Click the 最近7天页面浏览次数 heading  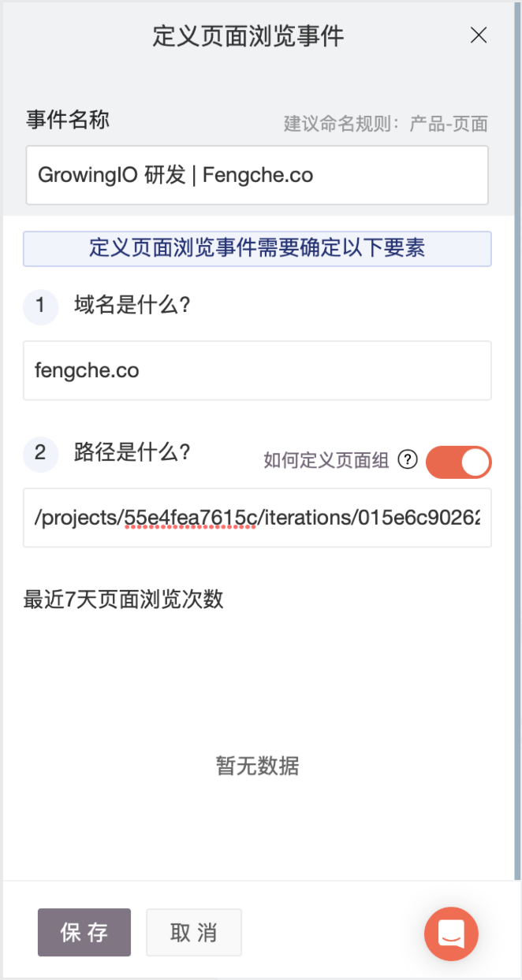click(124, 599)
